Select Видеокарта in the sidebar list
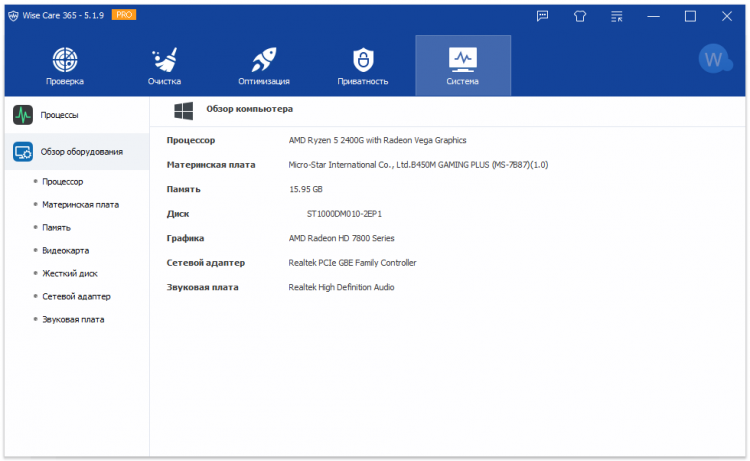Screen dimensions: 750x461 66,251
